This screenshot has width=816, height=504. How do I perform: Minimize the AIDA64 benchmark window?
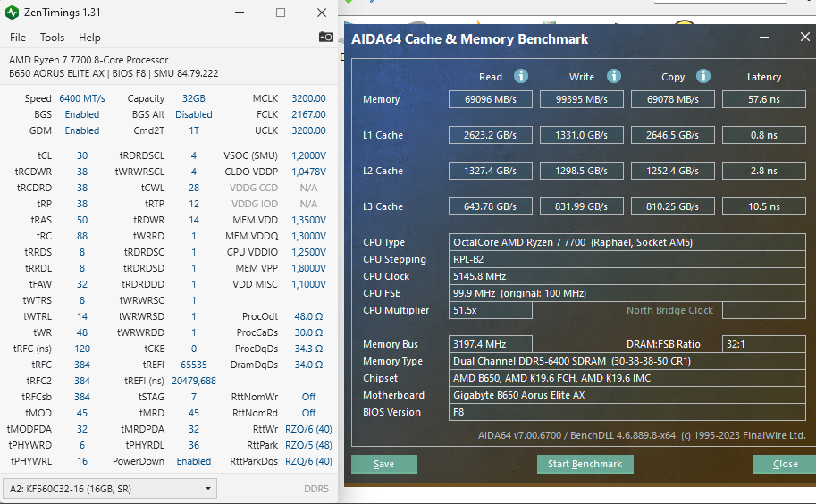coord(764,38)
